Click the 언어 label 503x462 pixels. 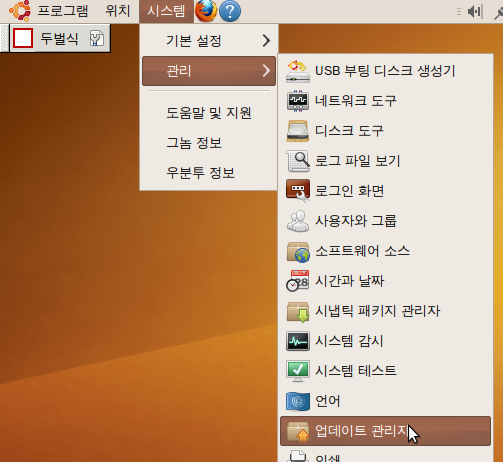coord(328,401)
